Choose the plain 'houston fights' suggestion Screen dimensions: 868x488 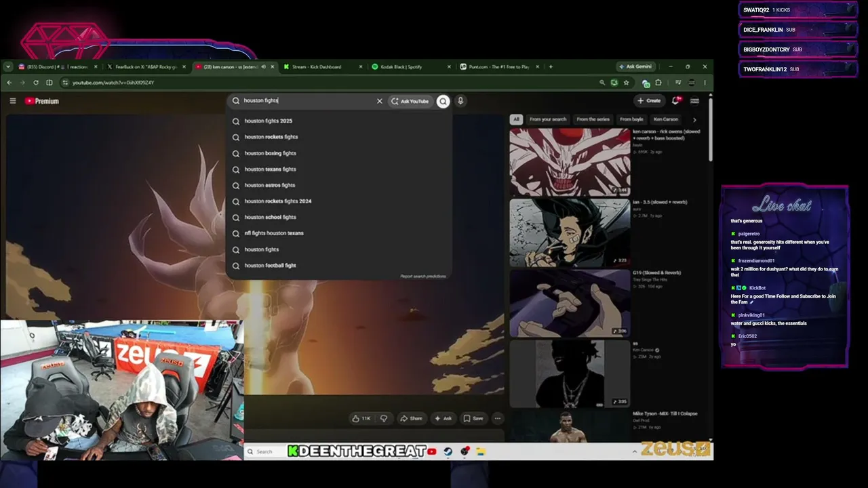(x=339, y=249)
